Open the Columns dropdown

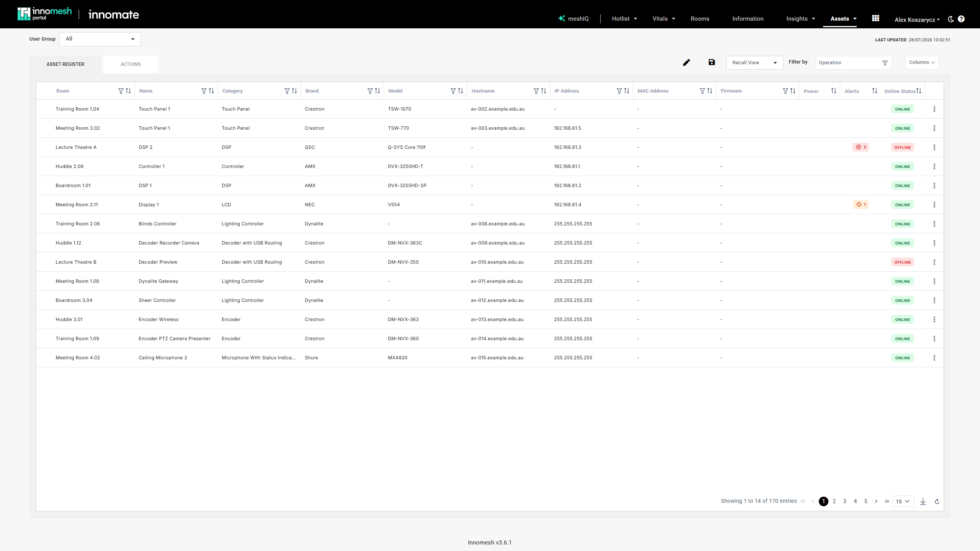click(x=922, y=62)
